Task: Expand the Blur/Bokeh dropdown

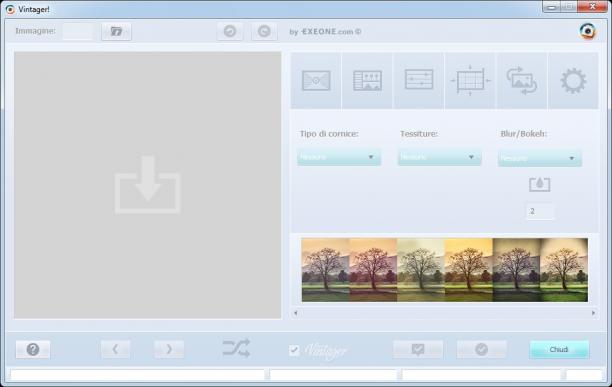Action: [x=540, y=158]
